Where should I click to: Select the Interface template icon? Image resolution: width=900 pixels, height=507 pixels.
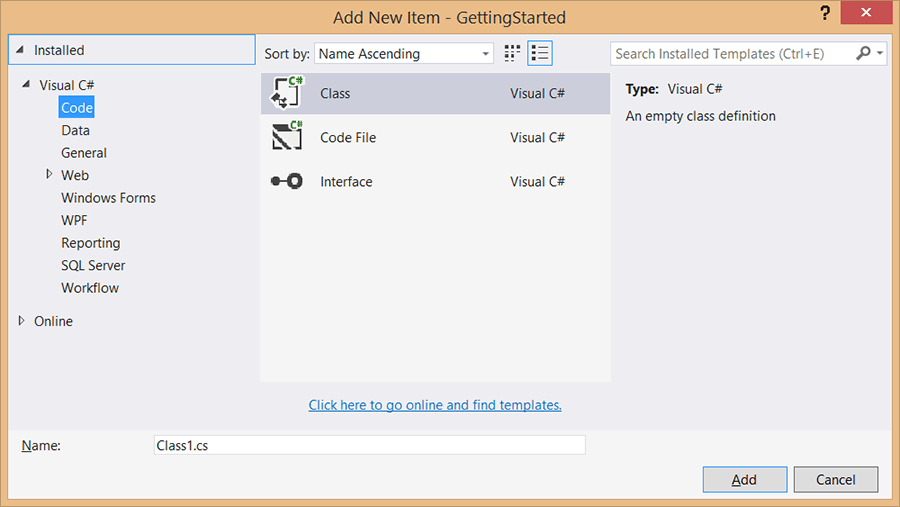(287, 181)
